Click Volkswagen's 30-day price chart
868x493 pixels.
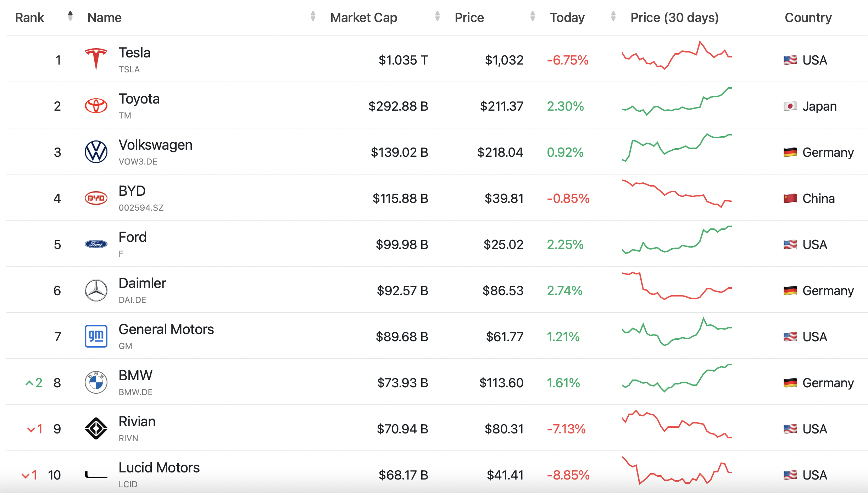click(x=677, y=147)
